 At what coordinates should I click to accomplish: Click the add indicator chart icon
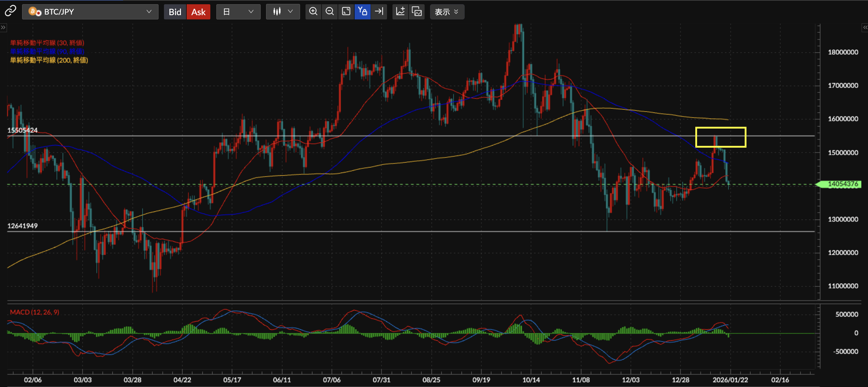pos(400,12)
